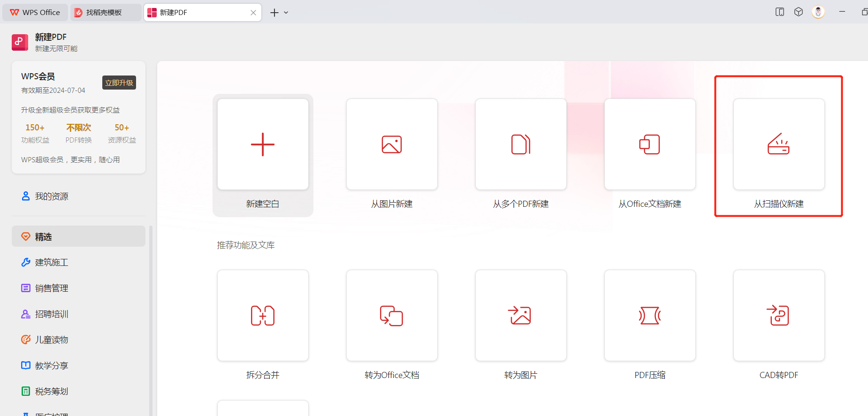Click the 50+ 资源权益 benefit
868x416 pixels.
click(x=122, y=133)
